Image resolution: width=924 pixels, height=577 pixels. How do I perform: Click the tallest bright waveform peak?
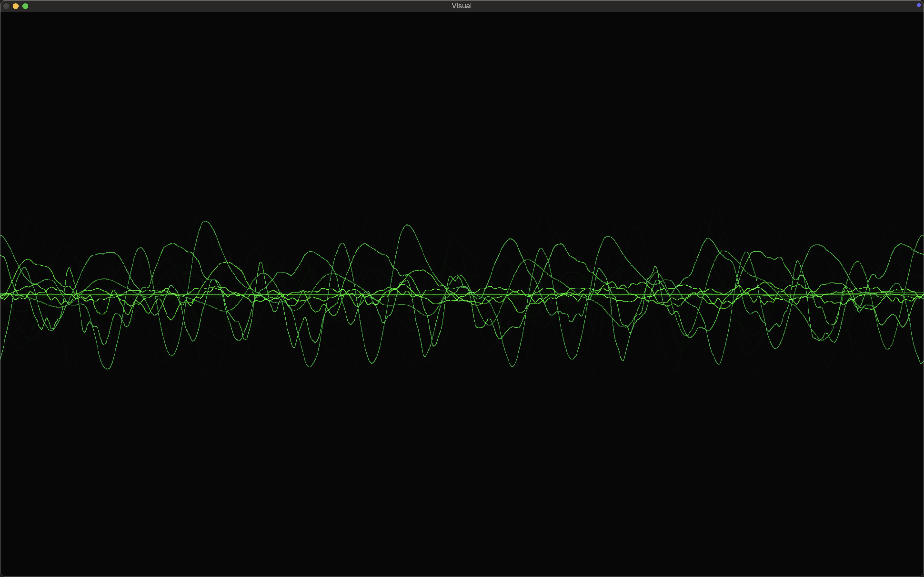(206, 221)
